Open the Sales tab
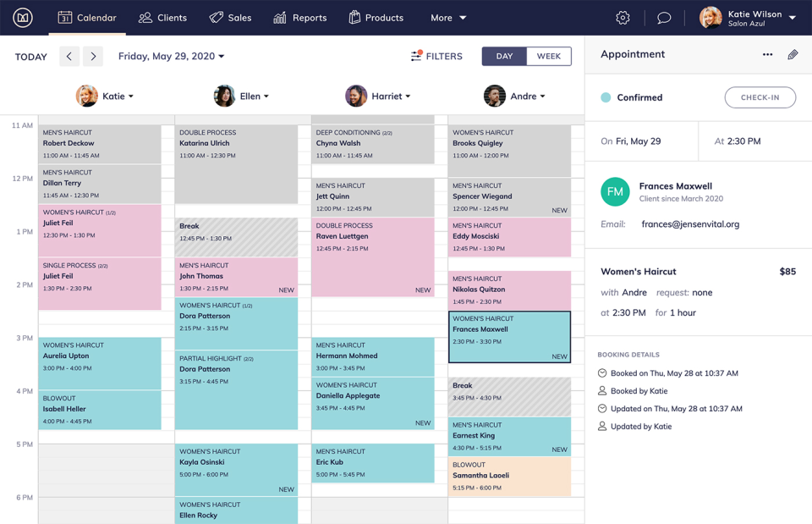Screen dimensions: 812x524 [x=230, y=18]
